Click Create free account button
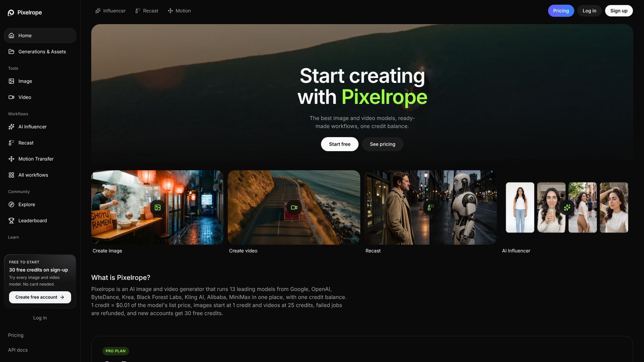 (x=40, y=297)
